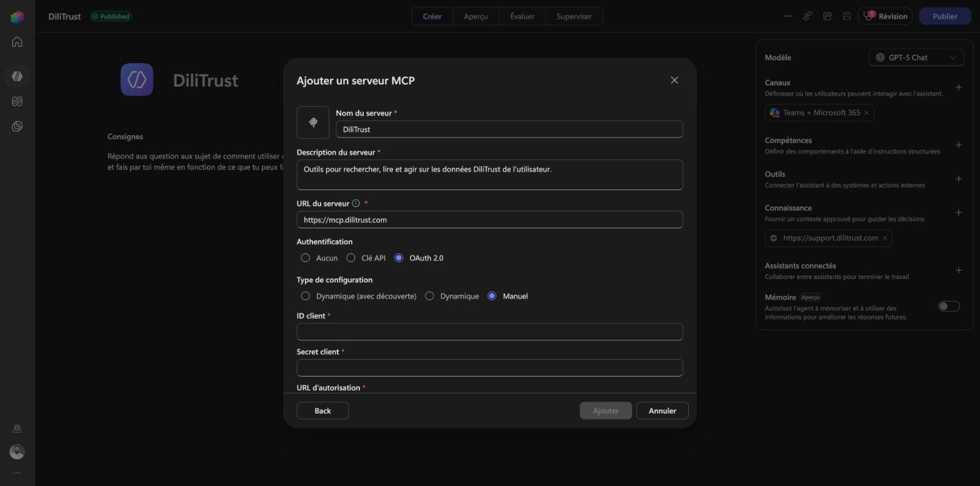Open the Révision button
The width and height of the screenshot is (980, 486).
click(885, 16)
